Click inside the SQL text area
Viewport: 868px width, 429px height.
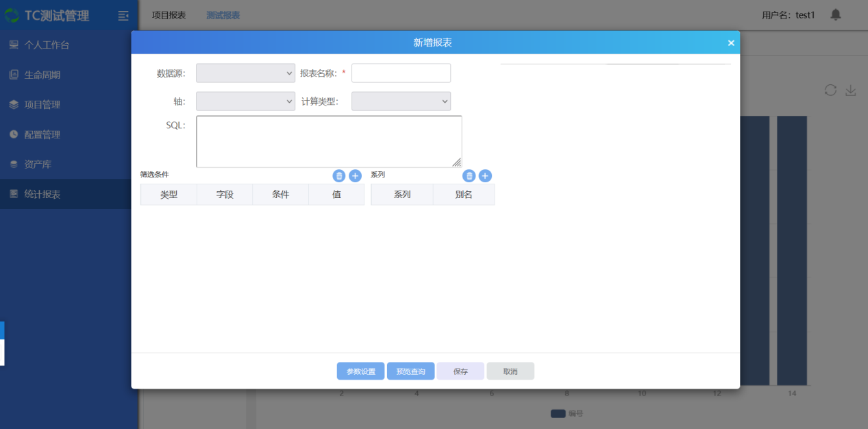[x=329, y=141]
